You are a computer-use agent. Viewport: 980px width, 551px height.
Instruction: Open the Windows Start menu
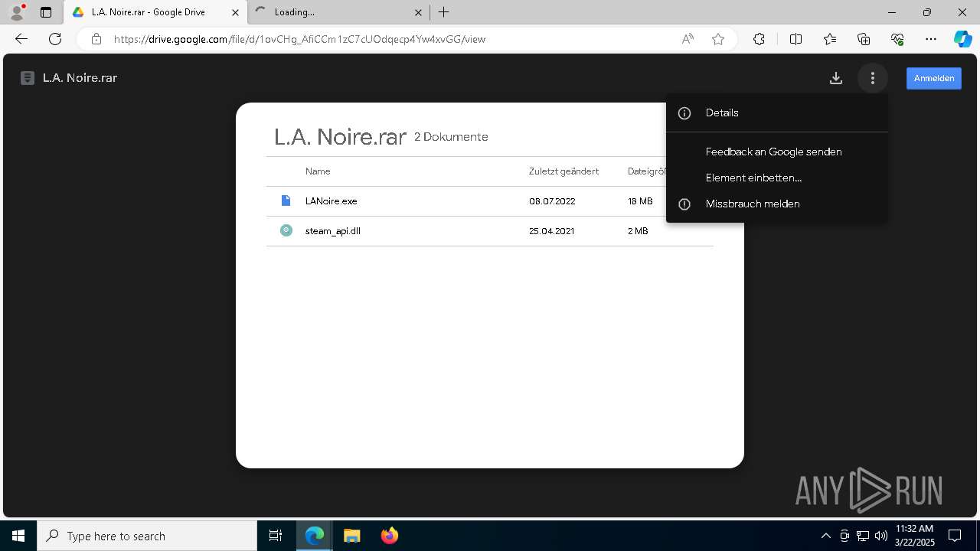pos(18,536)
